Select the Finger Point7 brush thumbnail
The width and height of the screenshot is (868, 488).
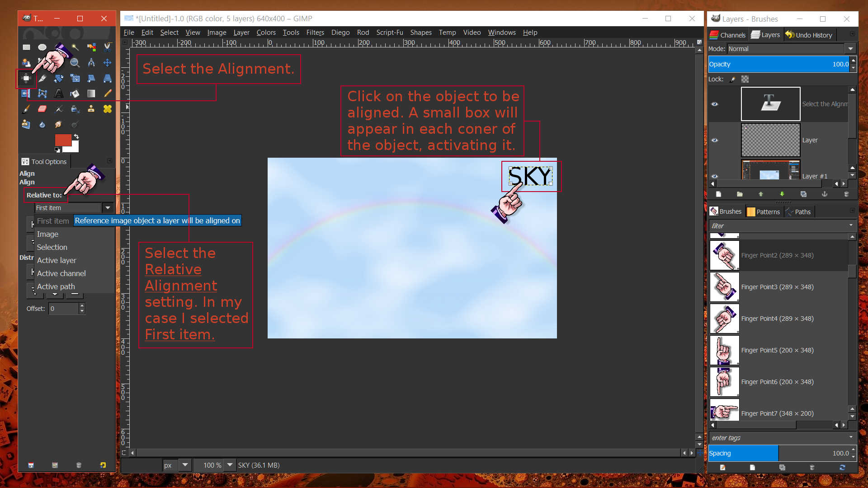724,409
